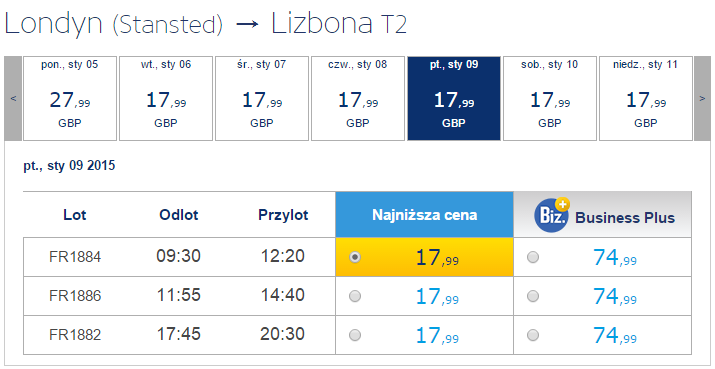Viewport: 715px width, 369px height.
Task: Click the Najniższa cena column header
Action: pyautogui.click(x=425, y=214)
